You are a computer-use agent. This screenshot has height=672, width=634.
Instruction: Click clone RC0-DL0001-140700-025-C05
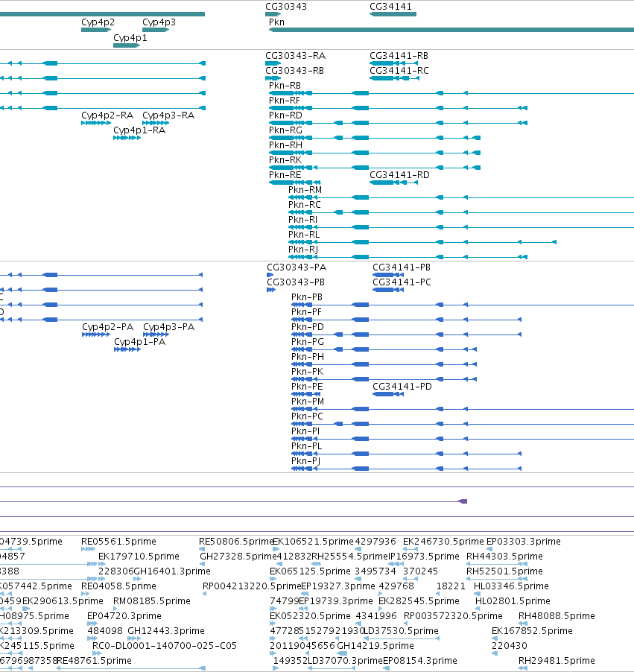point(165,646)
